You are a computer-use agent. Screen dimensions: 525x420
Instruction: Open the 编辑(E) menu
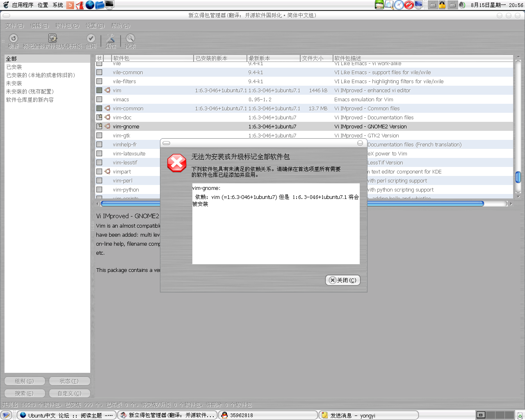tap(40, 26)
